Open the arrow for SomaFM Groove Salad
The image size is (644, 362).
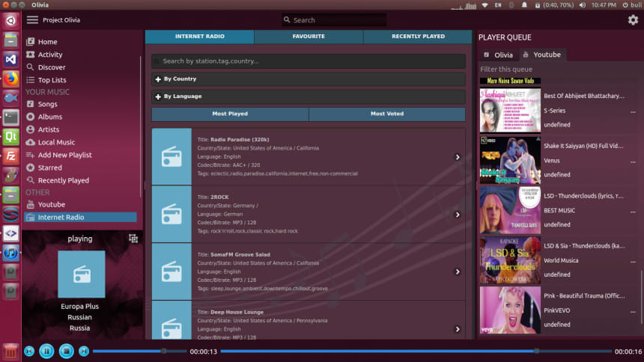[458, 271]
